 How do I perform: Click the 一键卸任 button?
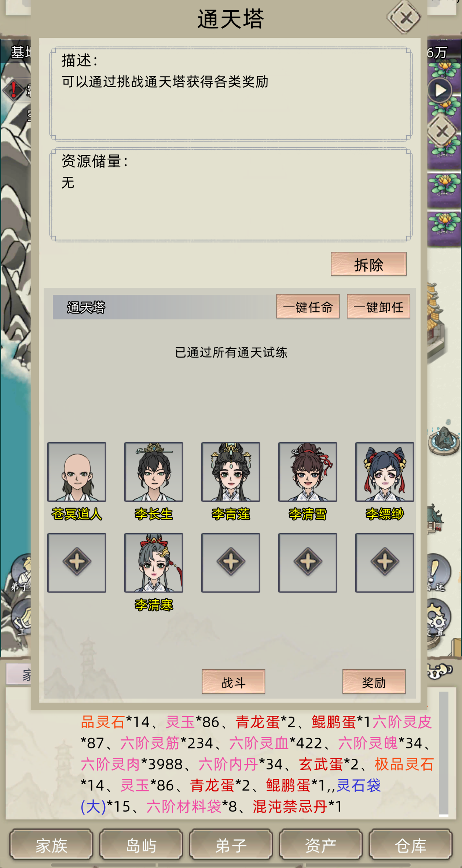coord(378,307)
